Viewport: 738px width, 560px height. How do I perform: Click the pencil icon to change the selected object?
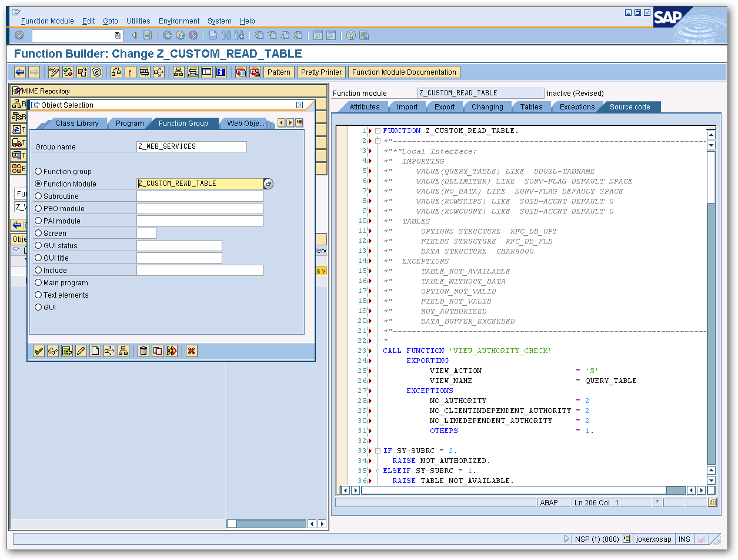tap(81, 351)
